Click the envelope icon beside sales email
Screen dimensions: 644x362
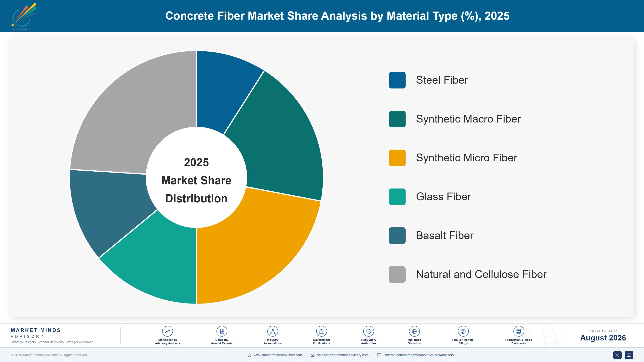point(313,355)
